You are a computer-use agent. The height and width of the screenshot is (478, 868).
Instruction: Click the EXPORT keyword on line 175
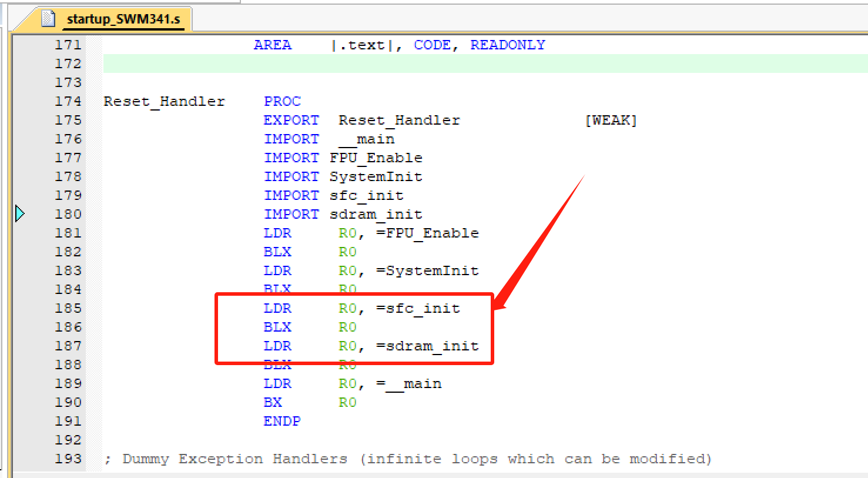coord(291,120)
